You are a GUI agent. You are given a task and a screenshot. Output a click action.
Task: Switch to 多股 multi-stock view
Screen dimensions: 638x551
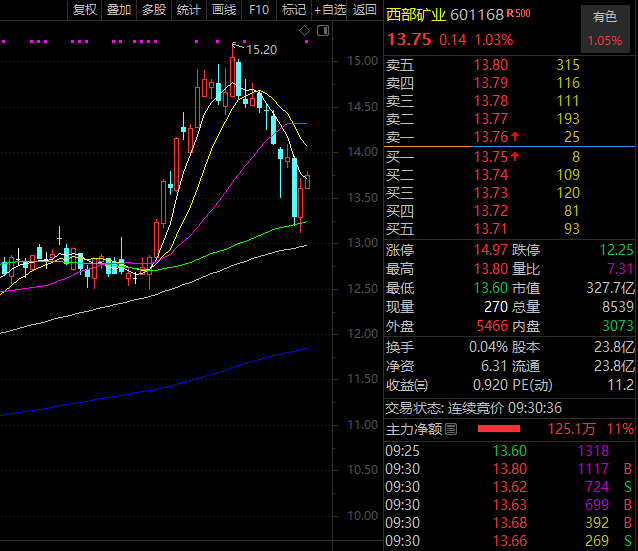coord(153,10)
